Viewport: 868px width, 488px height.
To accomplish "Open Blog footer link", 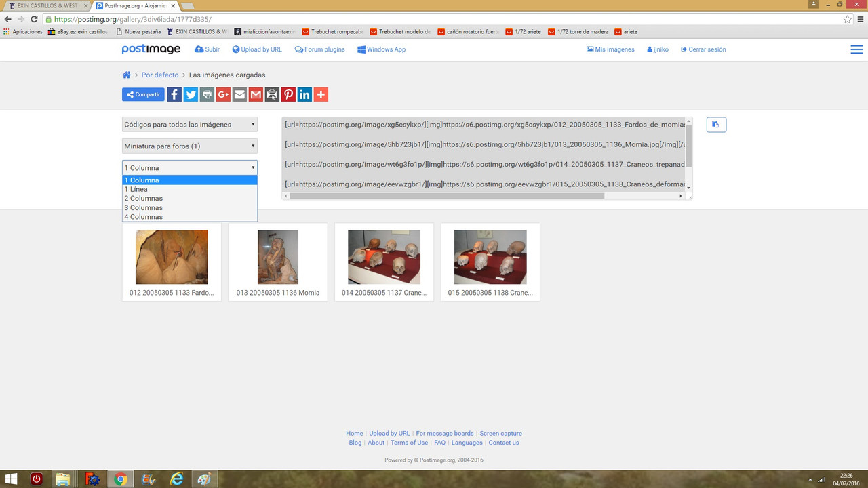I will click(x=355, y=443).
